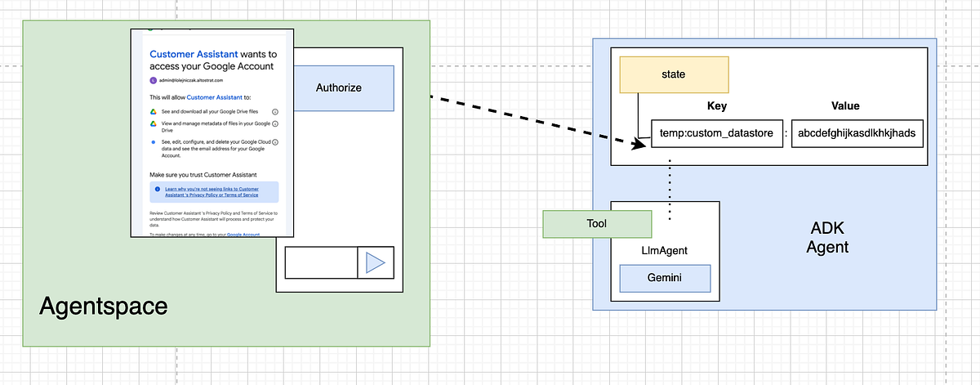This screenshot has height=385, width=980.
Task: Click the blue dot icon beside Google Cloud data permission
Action: tap(153, 141)
